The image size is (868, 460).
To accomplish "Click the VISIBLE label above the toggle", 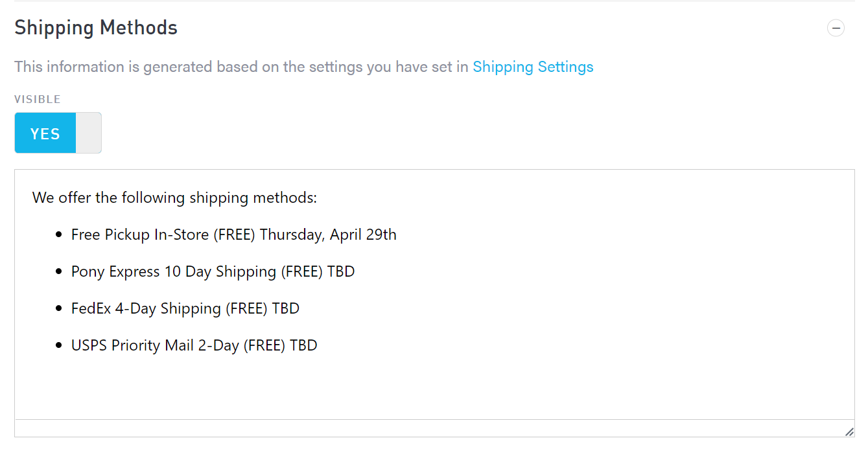I will [38, 99].
